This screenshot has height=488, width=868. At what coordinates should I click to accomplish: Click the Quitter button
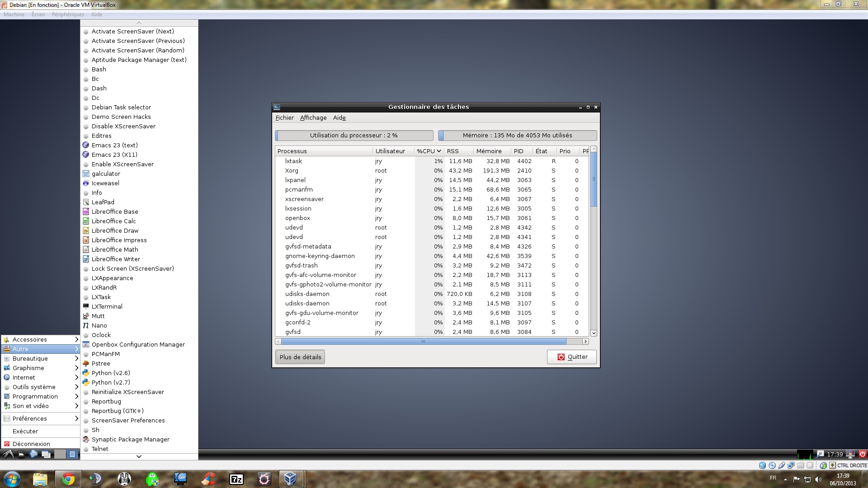(572, 357)
